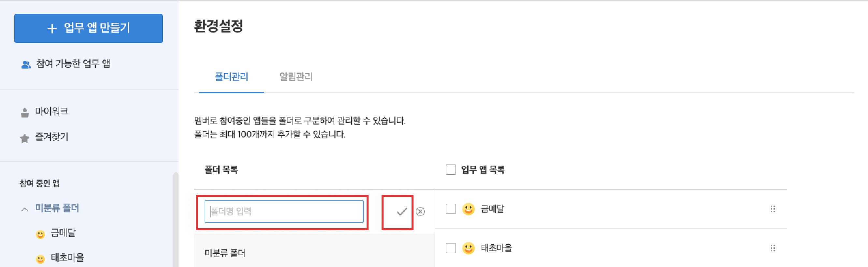Tick the checkbox for 태초마을 app
868x267 pixels.
point(451,248)
